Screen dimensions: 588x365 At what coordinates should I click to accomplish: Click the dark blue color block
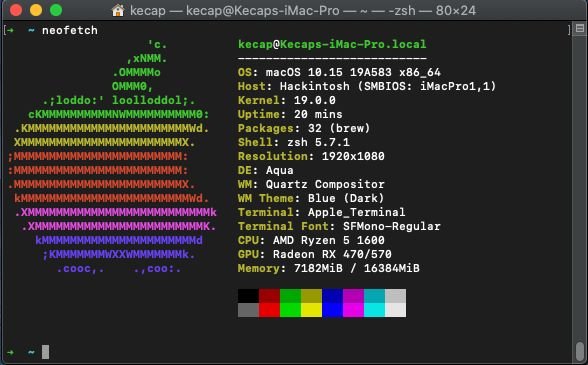(332, 296)
